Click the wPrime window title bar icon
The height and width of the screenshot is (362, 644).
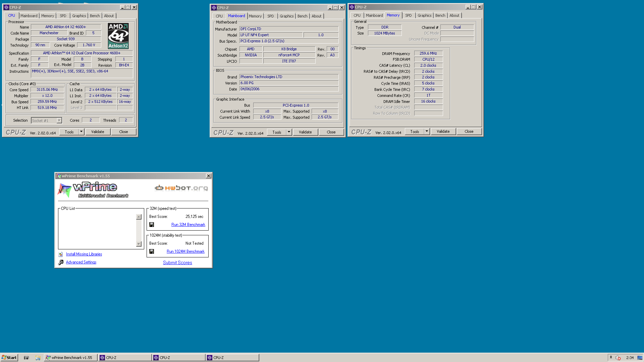click(59, 176)
